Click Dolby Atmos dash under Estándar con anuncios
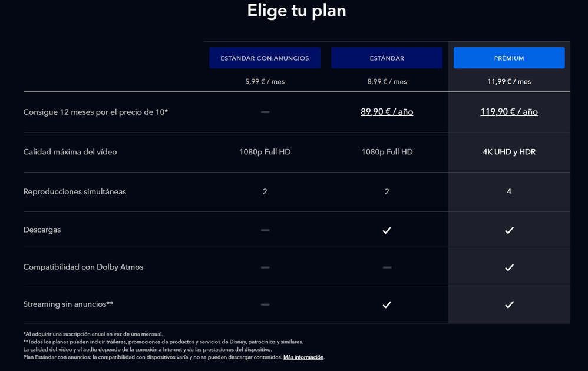 coord(265,267)
